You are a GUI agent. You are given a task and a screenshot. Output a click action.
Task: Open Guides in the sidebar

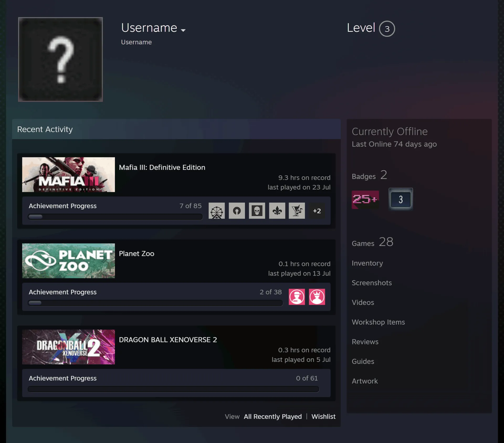click(x=363, y=361)
